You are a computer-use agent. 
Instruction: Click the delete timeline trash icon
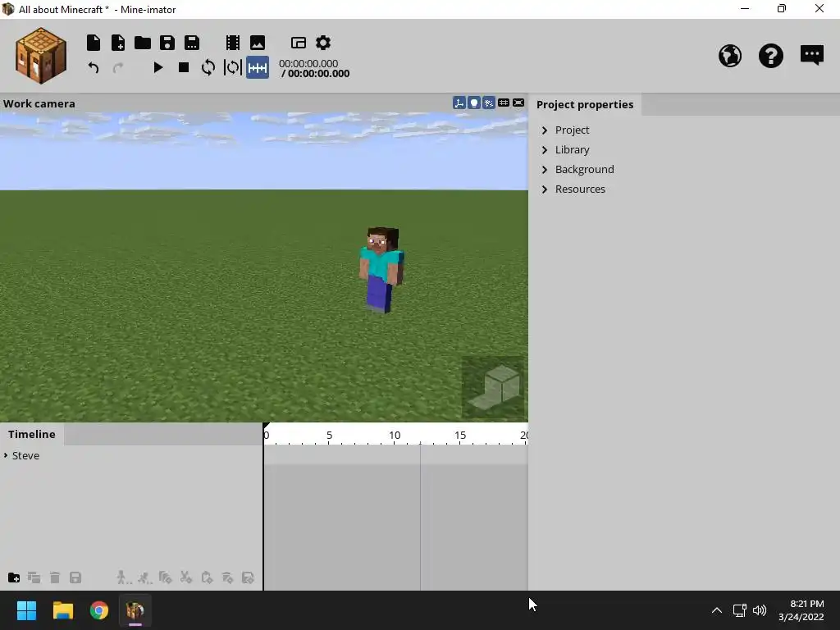[55, 577]
